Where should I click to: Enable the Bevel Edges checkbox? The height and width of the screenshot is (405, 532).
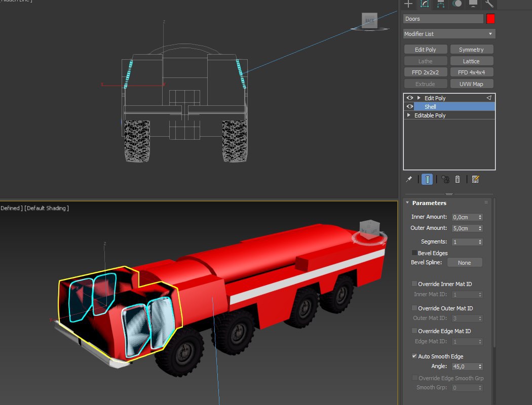click(414, 253)
